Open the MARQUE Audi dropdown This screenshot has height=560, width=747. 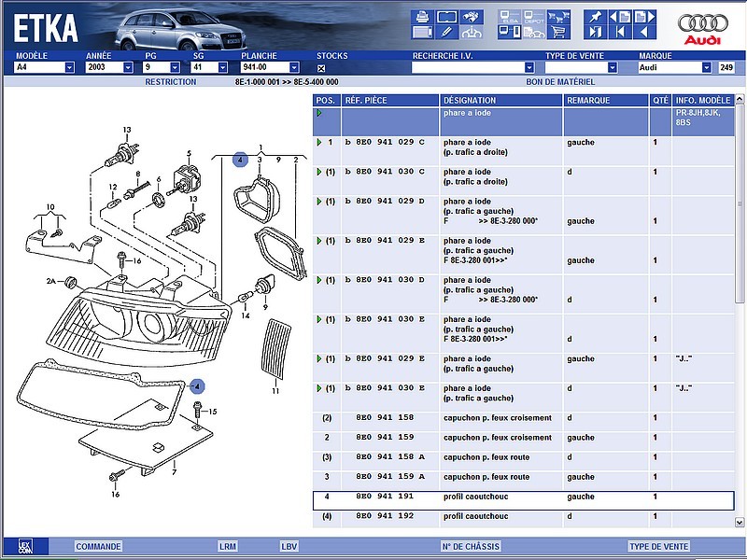[x=707, y=68]
